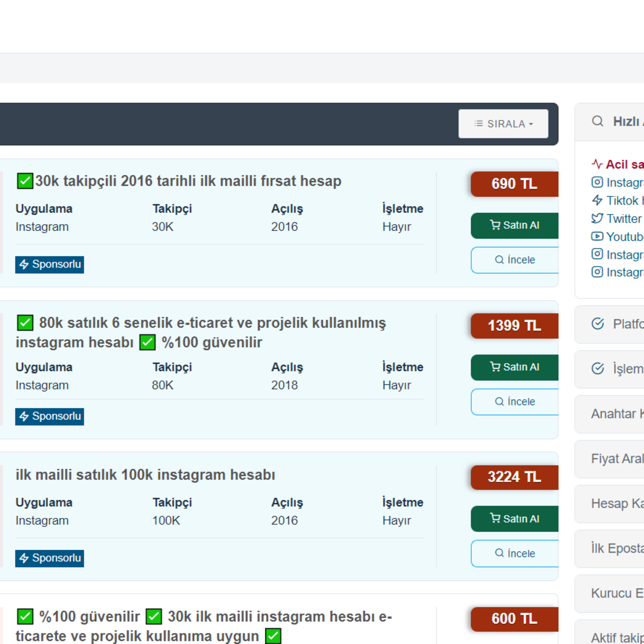Expand the Hesap Kategorisi filter panel
This screenshot has height=644, width=644.
click(609, 504)
